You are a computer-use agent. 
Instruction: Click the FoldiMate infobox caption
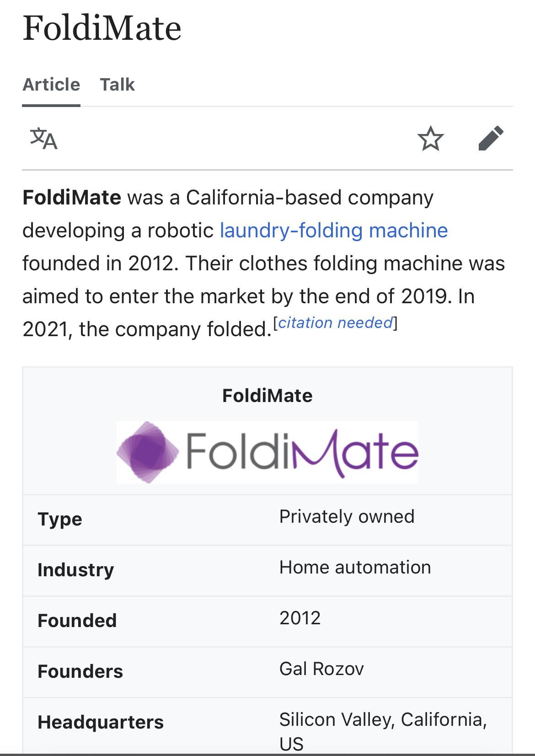(267, 396)
